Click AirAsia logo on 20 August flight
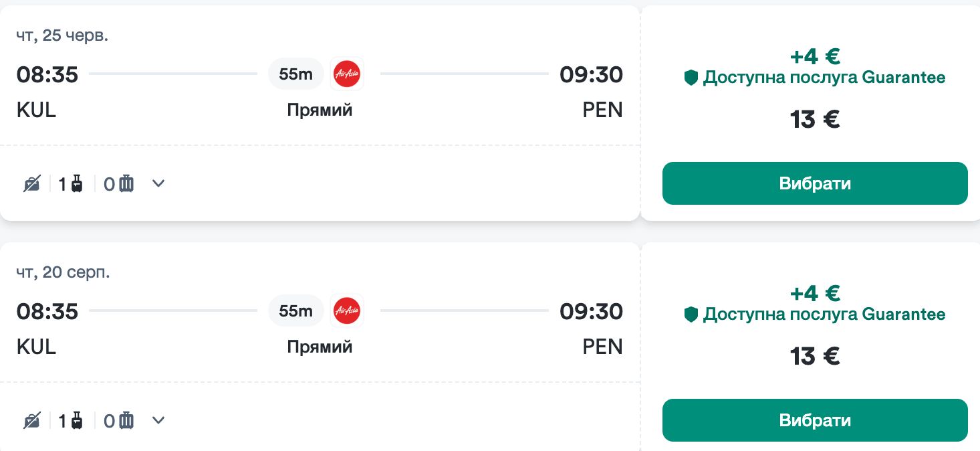980x451 pixels. tap(347, 310)
